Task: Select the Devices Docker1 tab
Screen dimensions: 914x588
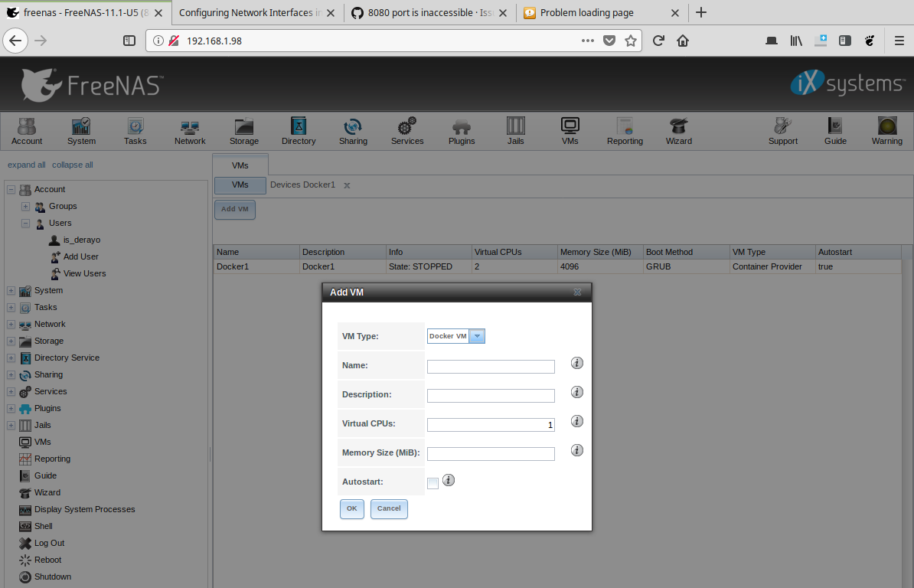Action: pyautogui.click(x=302, y=185)
